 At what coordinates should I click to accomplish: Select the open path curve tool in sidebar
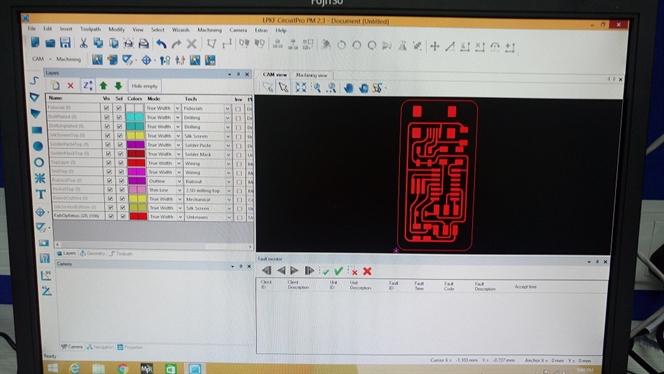click(34, 80)
